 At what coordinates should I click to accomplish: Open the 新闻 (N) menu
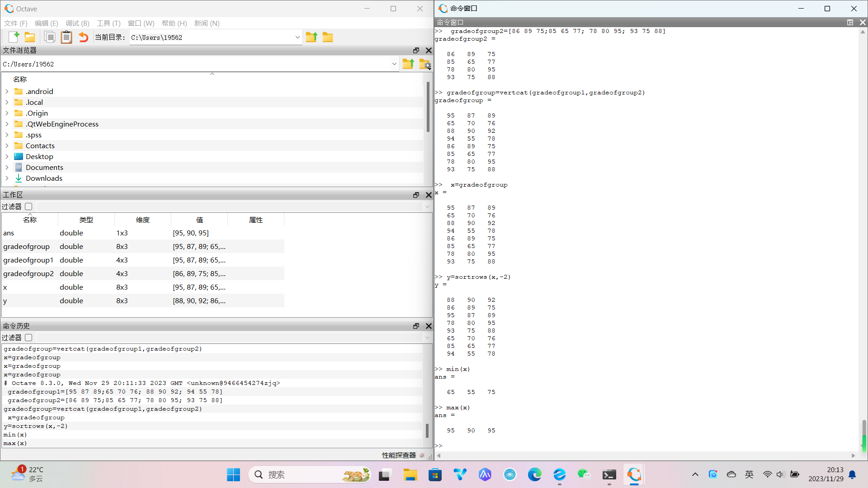pyautogui.click(x=207, y=23)
